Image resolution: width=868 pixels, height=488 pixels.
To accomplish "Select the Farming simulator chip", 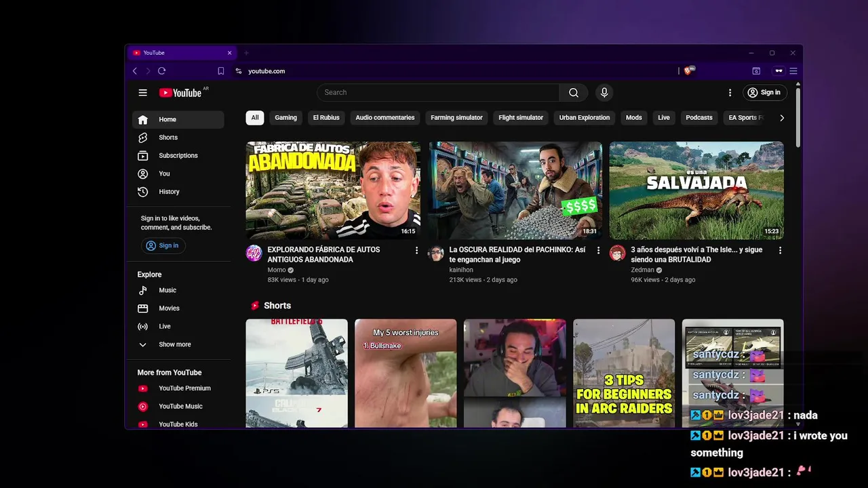I will click(x=456, y=118).
